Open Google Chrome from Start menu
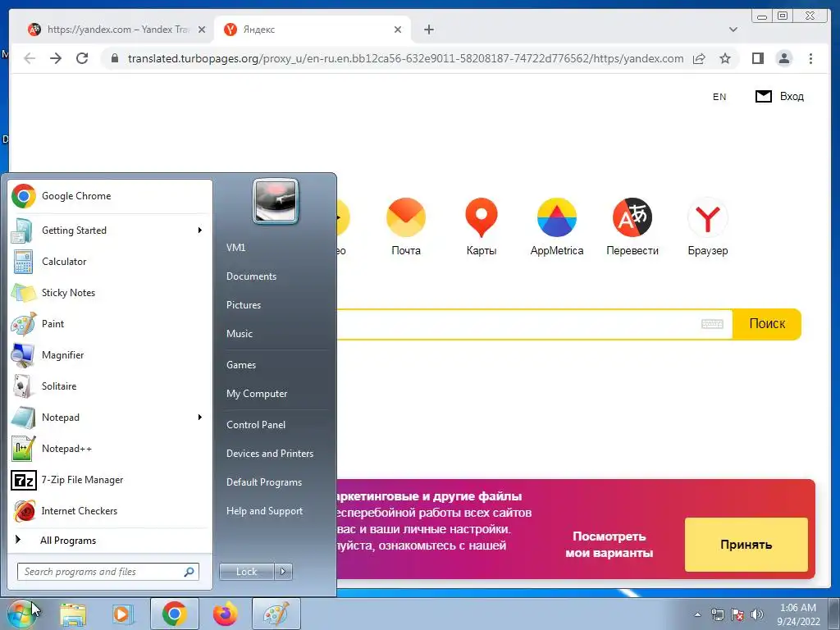 click(x=110, y=196)
